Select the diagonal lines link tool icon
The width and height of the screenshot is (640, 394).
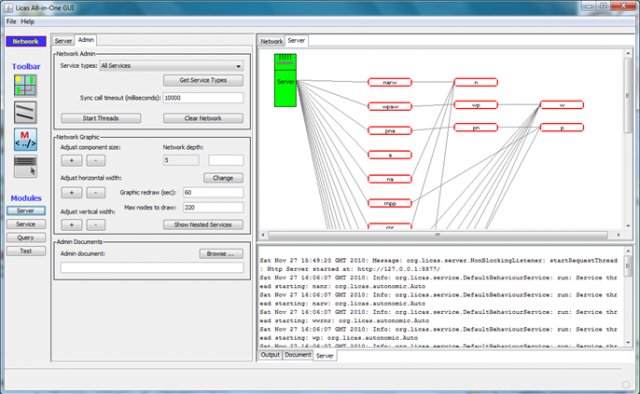click(x=25, y=112)
